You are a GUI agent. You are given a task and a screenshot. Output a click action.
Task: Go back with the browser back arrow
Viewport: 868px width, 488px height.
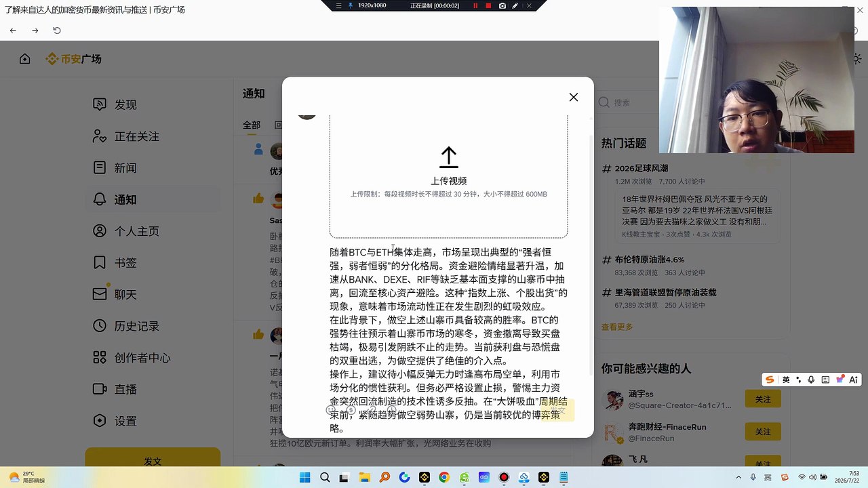[13, 30]
